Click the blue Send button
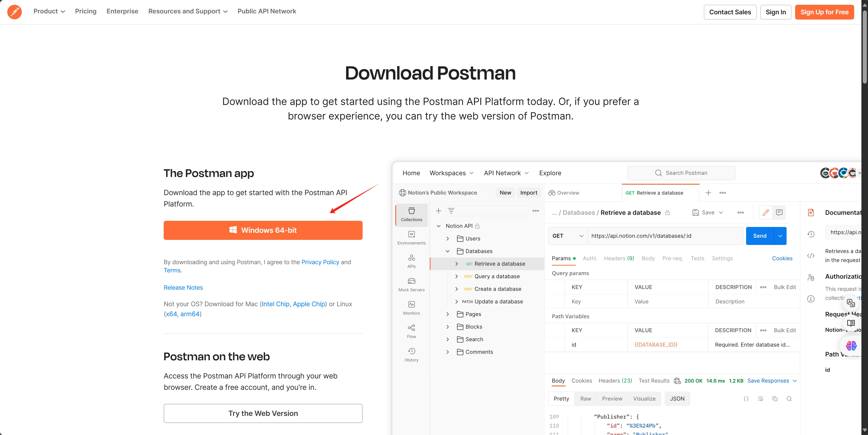Screen dimensions: 868x435 [760, 236]
